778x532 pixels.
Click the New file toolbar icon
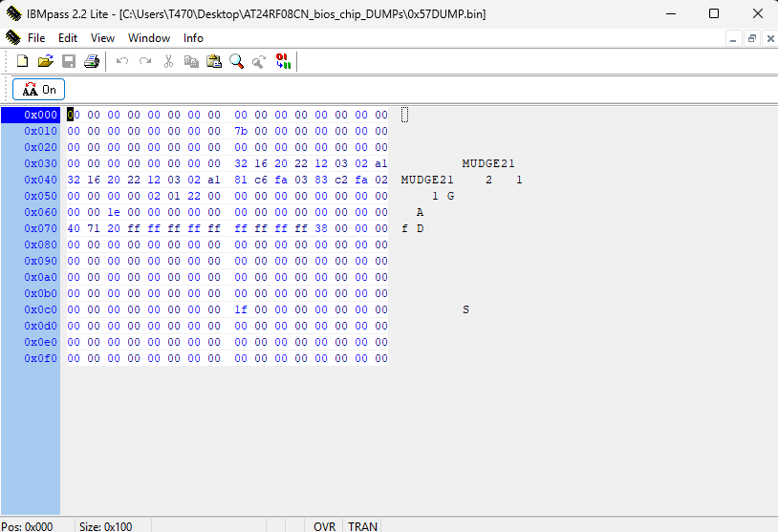coord(22,61)
